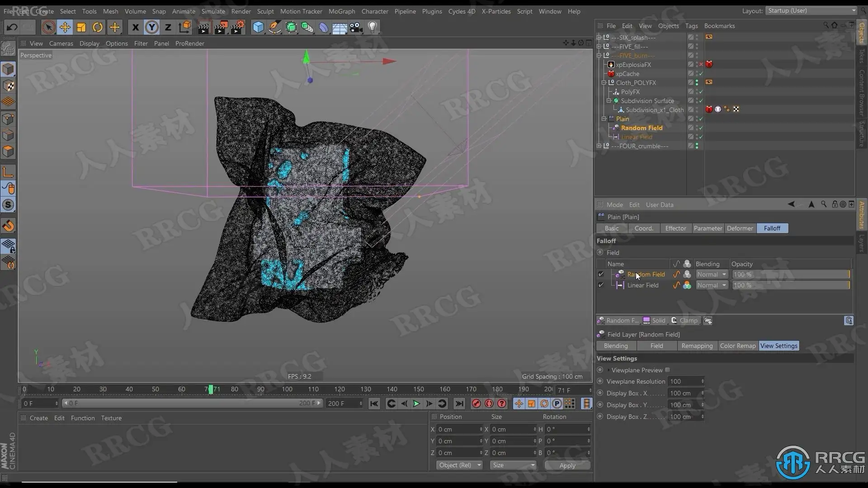The height and width of the screenshot is (488, 868).
Task: Select the Rotate tool
Action: point(98,27)
